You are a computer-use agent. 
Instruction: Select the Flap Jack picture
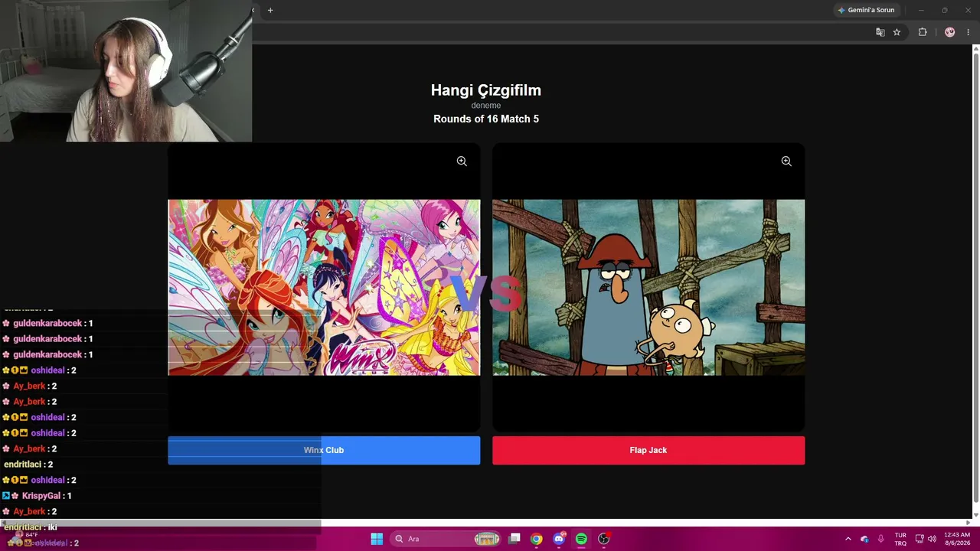point(648,288)
